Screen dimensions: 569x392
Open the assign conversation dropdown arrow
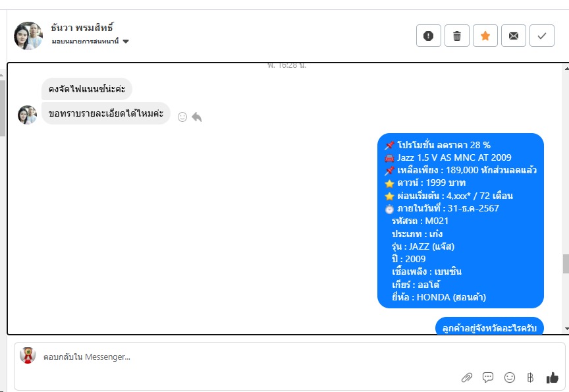[x=126, y=42]
